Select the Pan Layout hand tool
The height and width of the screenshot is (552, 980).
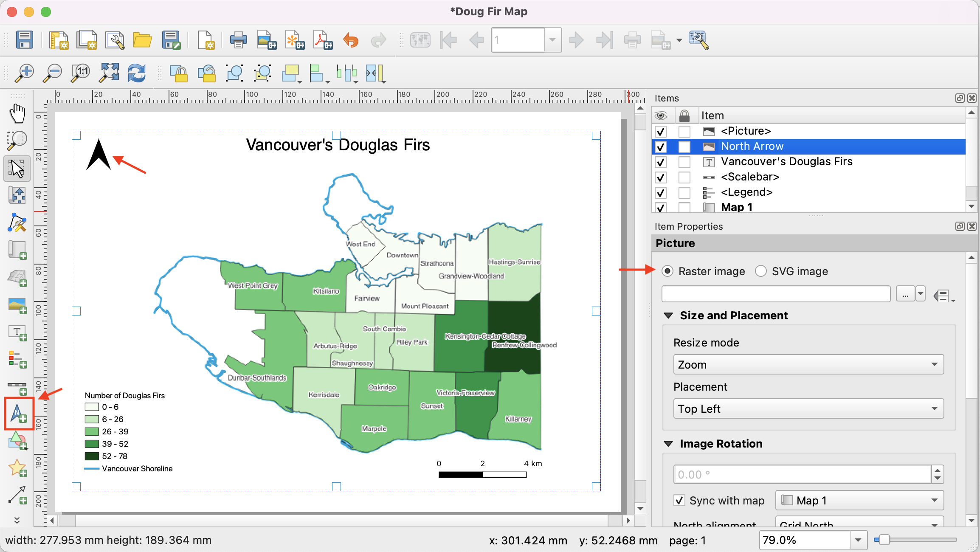17,114
